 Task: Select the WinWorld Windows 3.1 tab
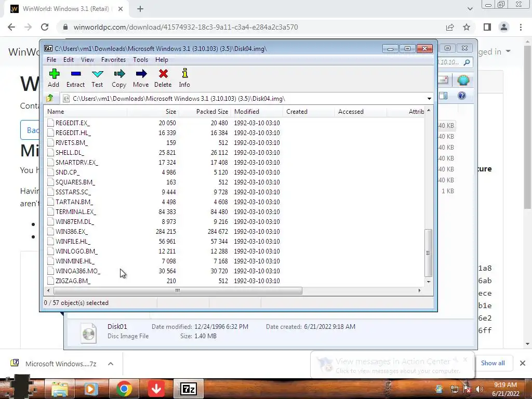pos(66,9)
